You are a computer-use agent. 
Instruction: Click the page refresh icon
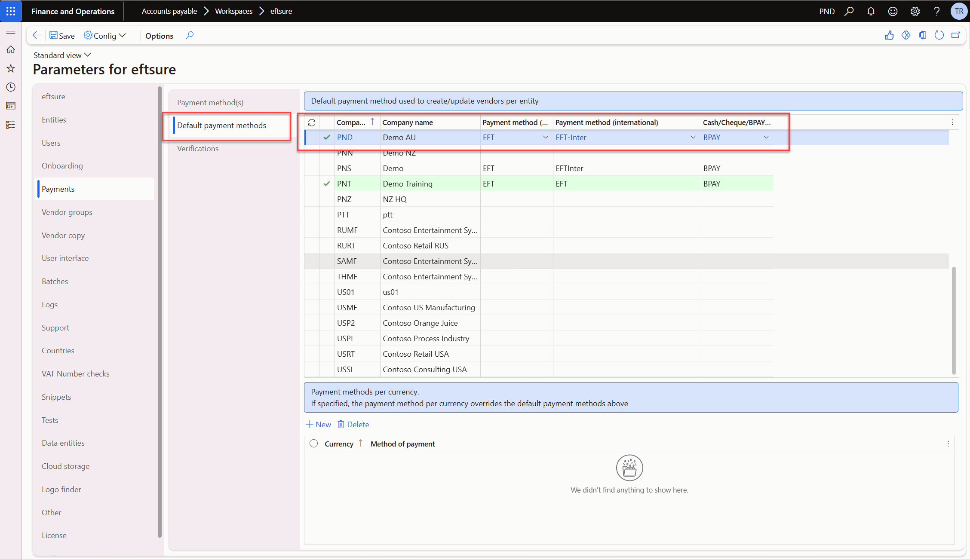point(939,35)
